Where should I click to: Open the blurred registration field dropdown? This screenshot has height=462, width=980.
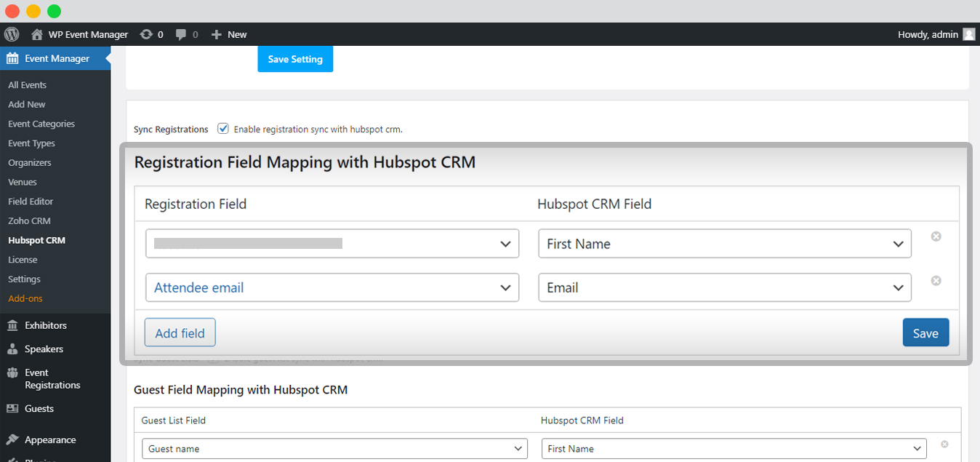[x=332, y=244]
